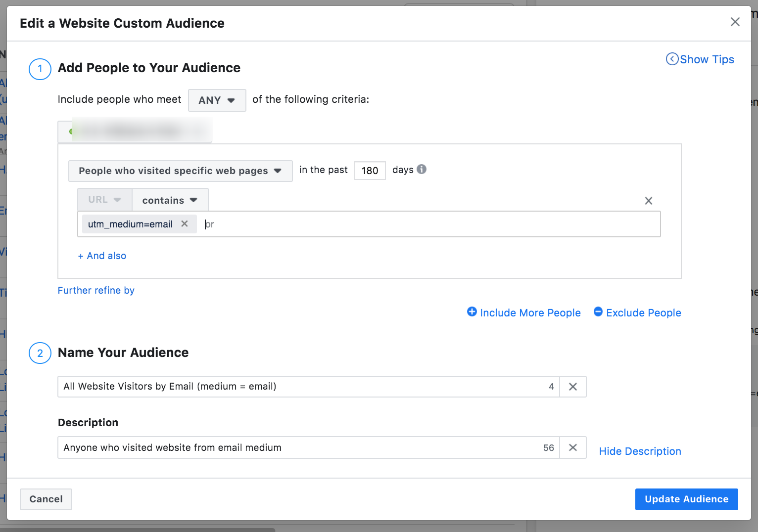Screen dimensions: 758x532
Task: Click Include More People link
Action: pos(530,313)
